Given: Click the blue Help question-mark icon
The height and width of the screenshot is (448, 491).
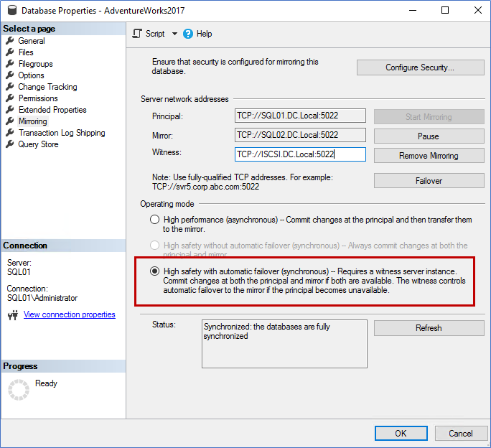Looking at the screenshot, I should point(188,34).
